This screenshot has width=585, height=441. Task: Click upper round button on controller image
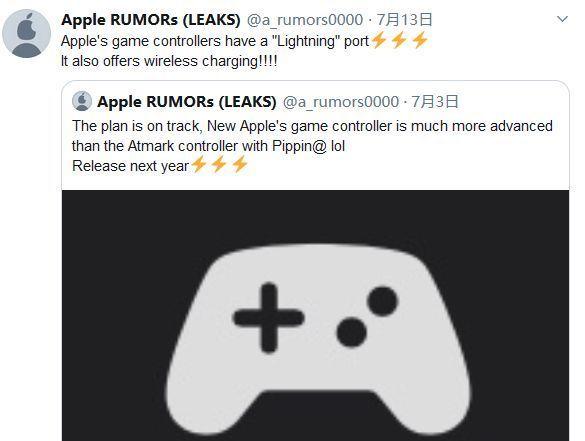coord(382,301)
